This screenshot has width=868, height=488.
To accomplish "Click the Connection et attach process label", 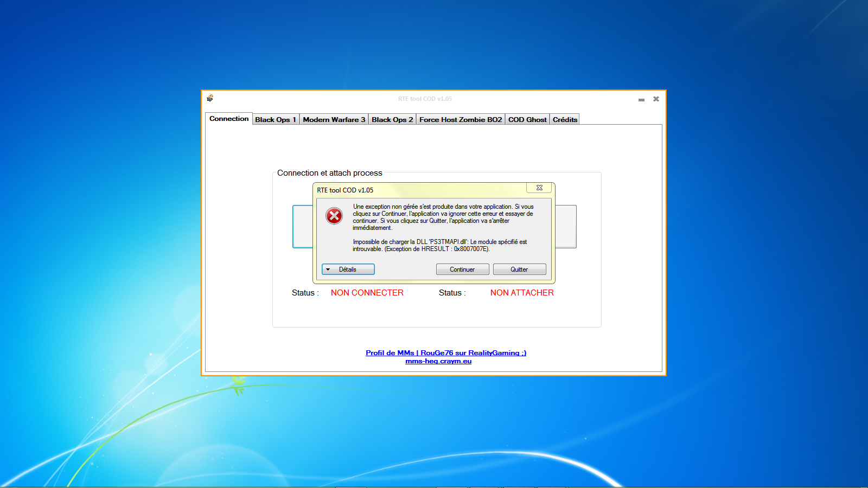I will (330, 173).
